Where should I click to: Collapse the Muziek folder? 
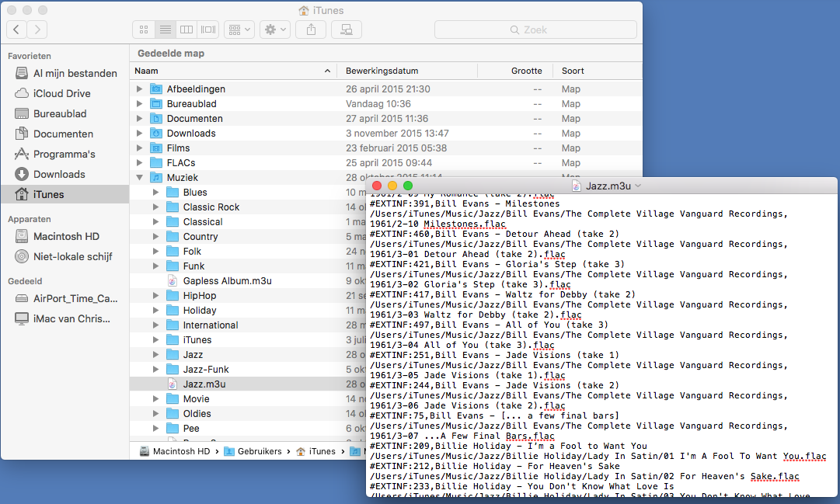(x=140, y=178)
